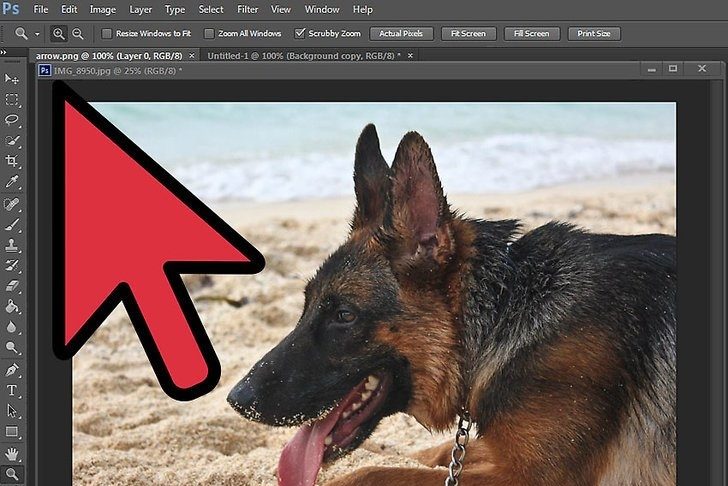Select the Move tool

tap(12, 79)
